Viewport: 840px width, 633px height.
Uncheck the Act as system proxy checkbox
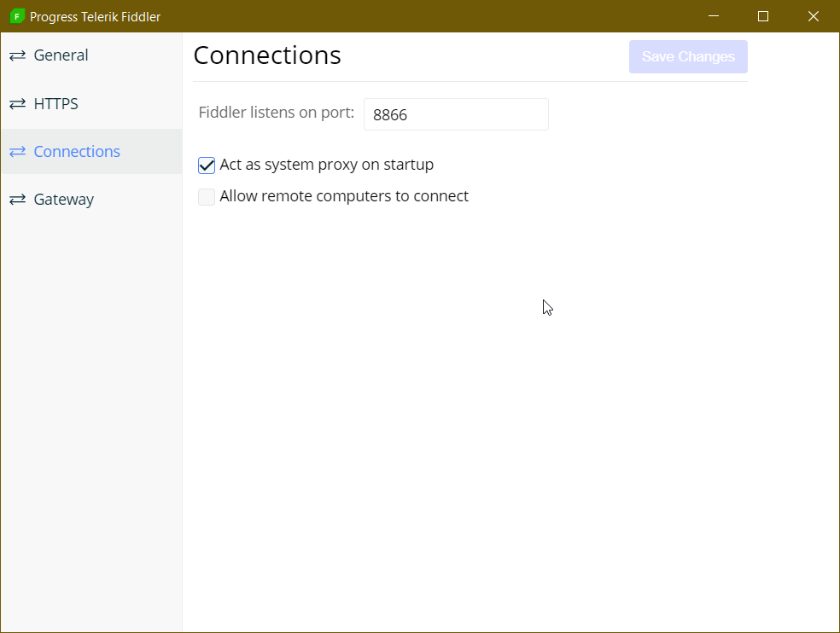[x=207, y=166]
